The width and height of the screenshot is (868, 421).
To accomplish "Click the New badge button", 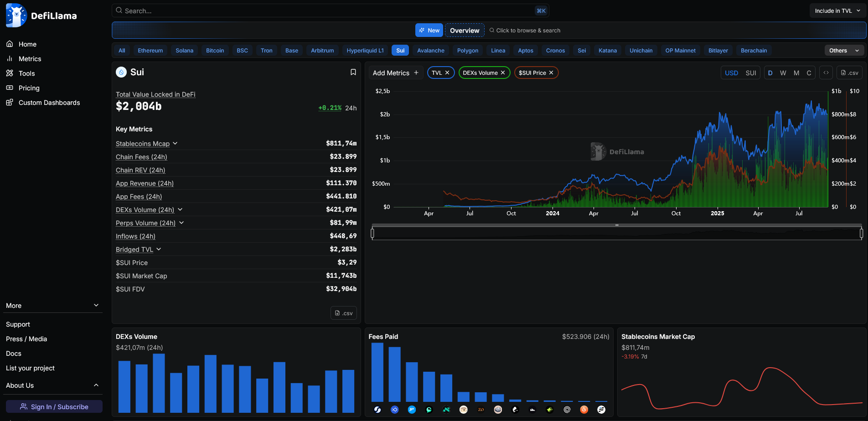I will tap(429, 30).
